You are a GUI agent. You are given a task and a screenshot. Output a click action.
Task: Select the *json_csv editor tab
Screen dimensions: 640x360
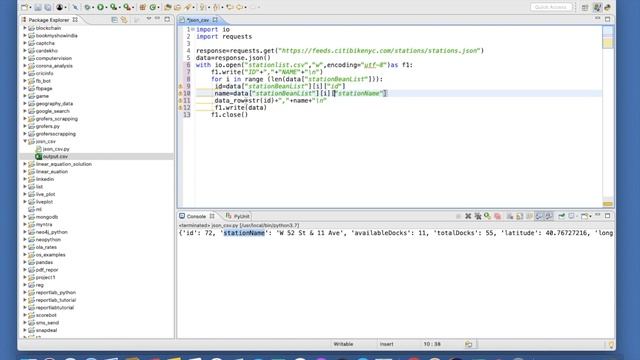point(199,20)
